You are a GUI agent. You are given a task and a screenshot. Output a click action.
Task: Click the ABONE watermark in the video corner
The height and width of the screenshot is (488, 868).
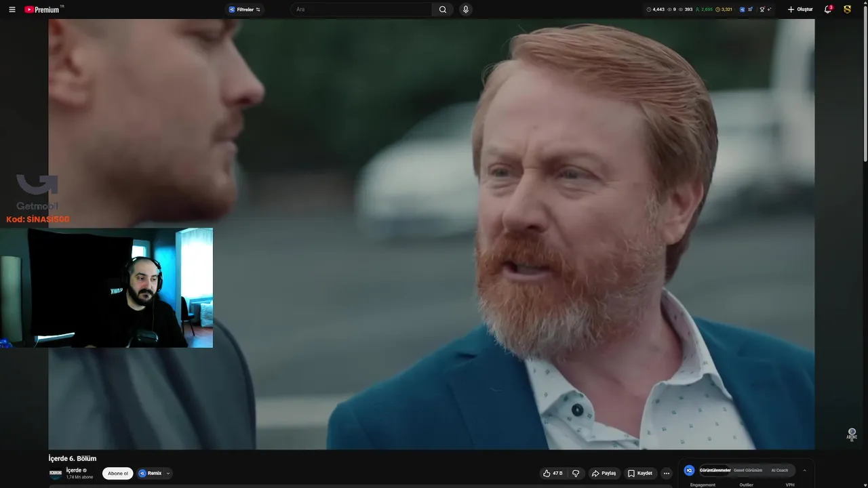[x=852, y=434]
